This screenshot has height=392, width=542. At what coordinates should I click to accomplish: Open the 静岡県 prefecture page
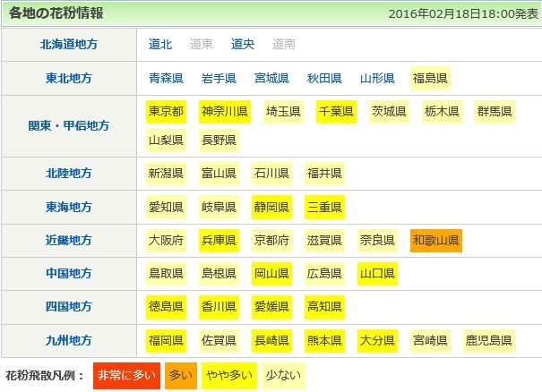pyautogui.click(x=271, y=207)
